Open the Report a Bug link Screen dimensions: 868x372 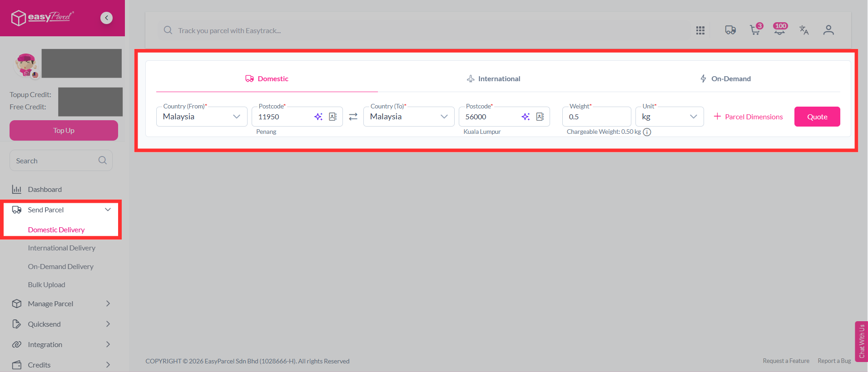click(834, 361)
